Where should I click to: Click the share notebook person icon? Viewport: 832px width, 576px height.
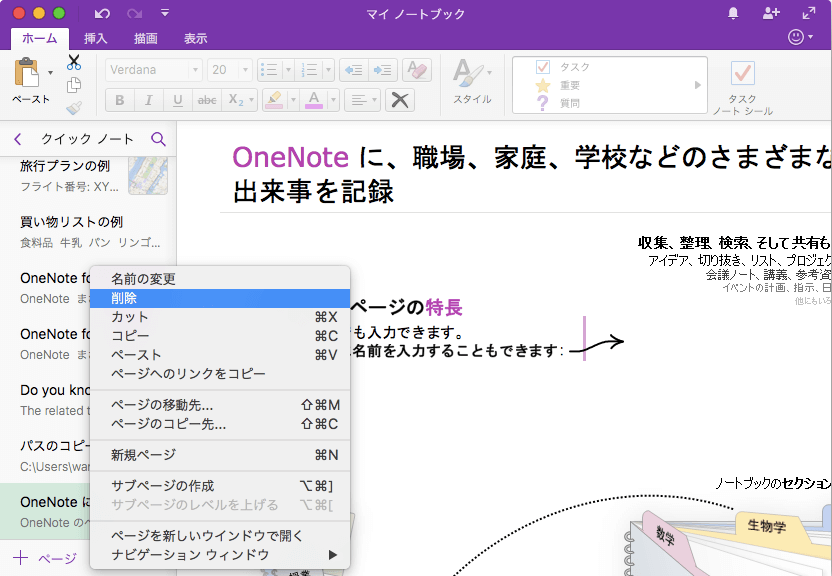coord(771,13)
